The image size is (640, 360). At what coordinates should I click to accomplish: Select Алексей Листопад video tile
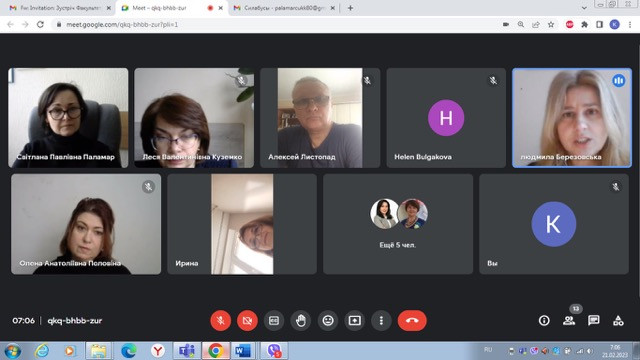point(320,118)
